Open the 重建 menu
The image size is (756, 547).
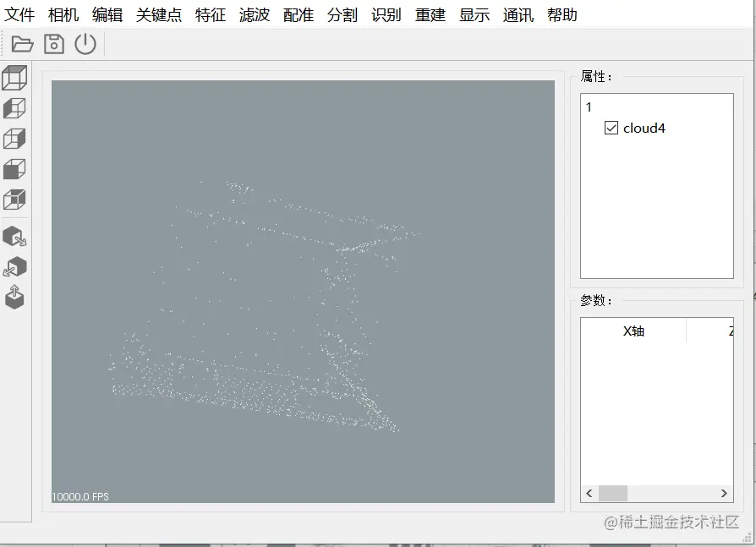pos(430,15)
